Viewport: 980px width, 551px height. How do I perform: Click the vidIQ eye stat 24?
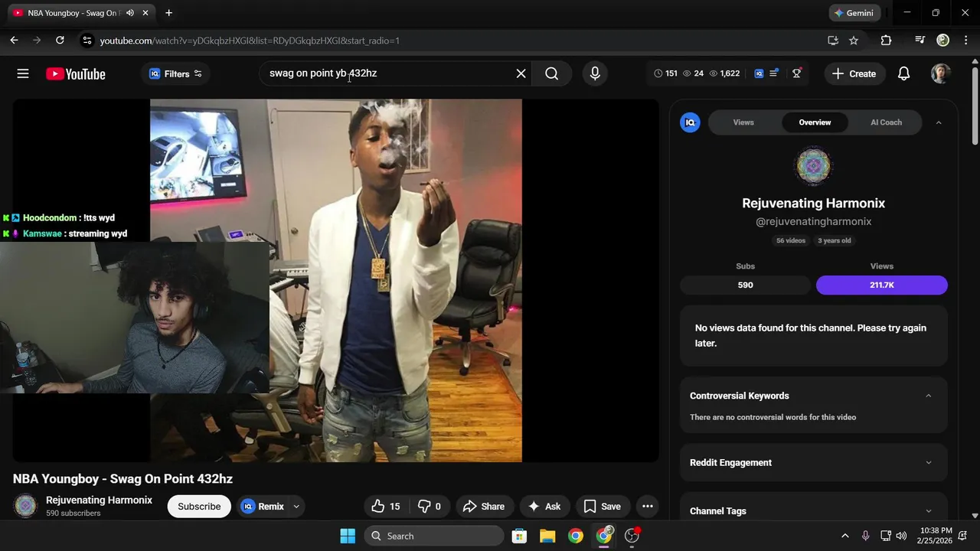pos(693,73)
